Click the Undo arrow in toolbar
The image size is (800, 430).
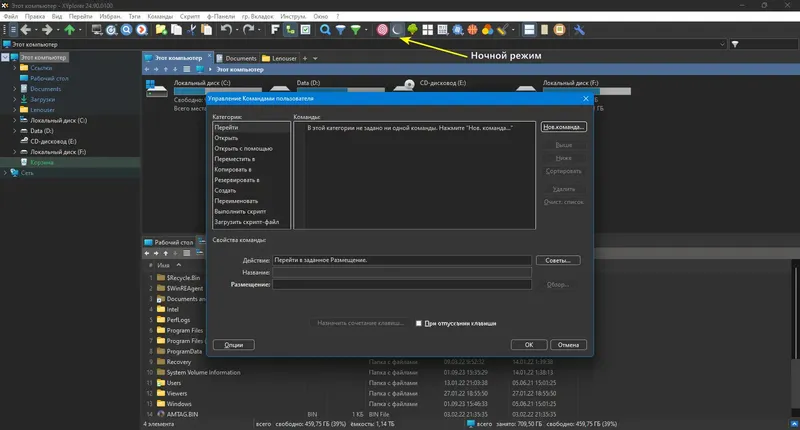tap(226, 30)
